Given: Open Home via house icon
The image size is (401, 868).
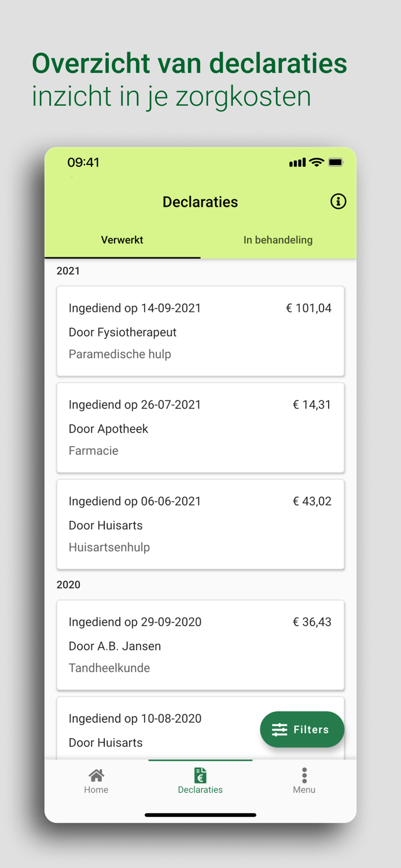Looking at the screenshot, I should (x=96, y=775).
